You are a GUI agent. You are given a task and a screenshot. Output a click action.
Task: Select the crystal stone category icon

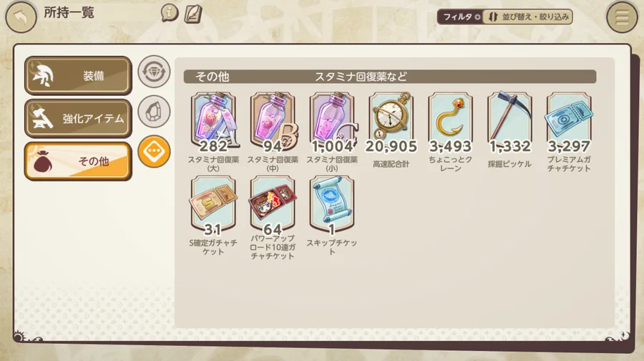coord(154,112)
